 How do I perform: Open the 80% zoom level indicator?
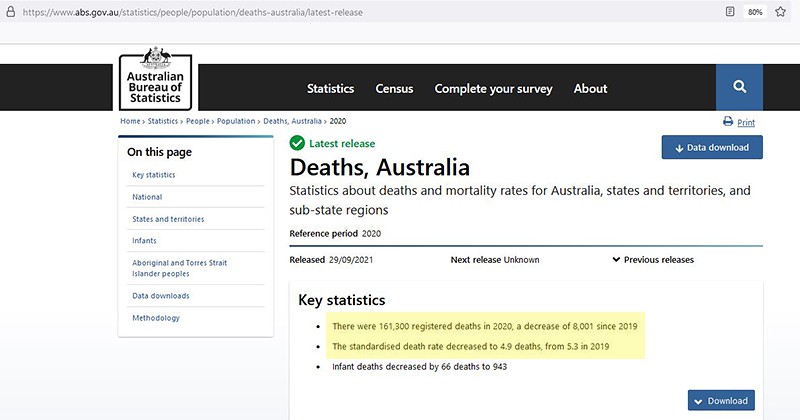[x=755, y=12]
